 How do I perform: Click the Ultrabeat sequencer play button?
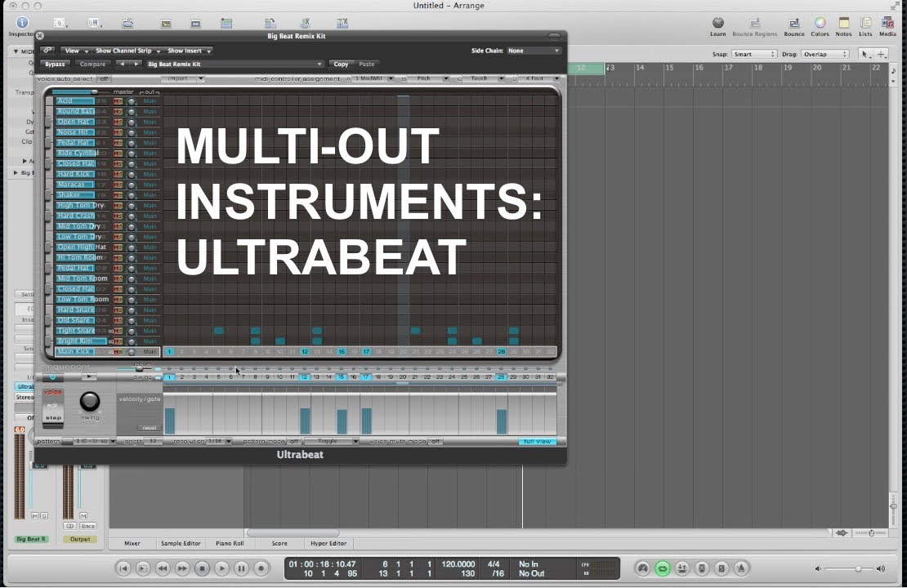coord(88,377)
